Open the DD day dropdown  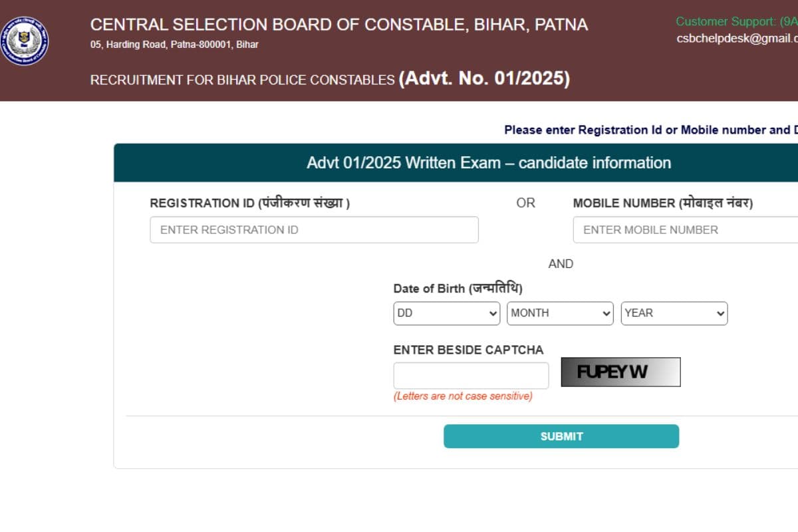click(x=446, y=313)
